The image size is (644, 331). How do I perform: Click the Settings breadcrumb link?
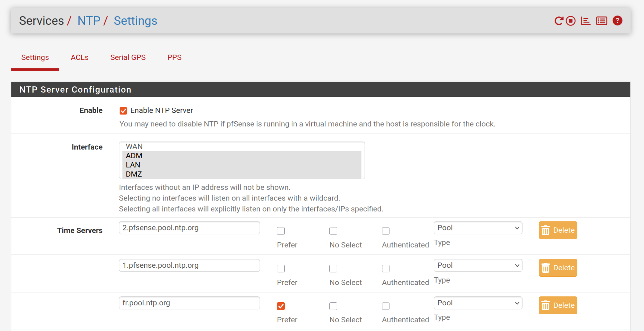pyautogui.click(x=135, y=21)
